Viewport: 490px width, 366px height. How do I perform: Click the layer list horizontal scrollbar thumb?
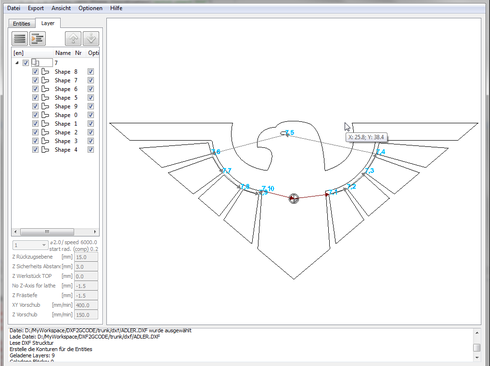(x=47, y=231)
